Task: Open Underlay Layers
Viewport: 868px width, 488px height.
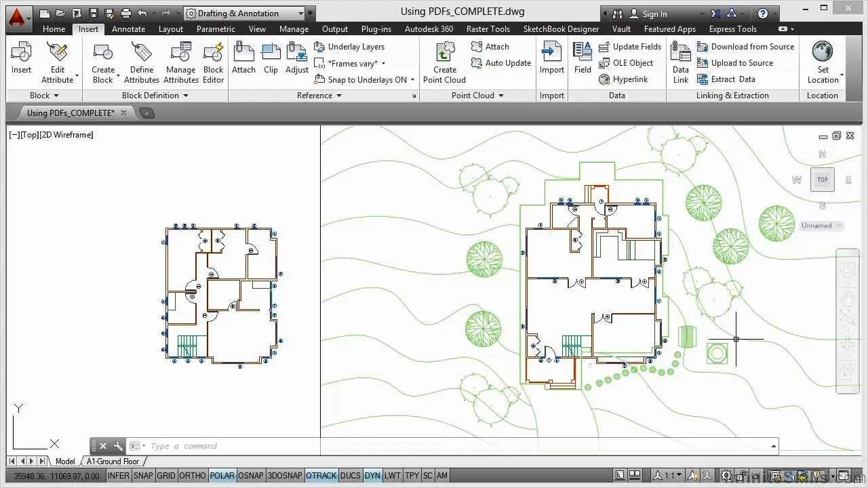Action: click(x=349, y=47)
